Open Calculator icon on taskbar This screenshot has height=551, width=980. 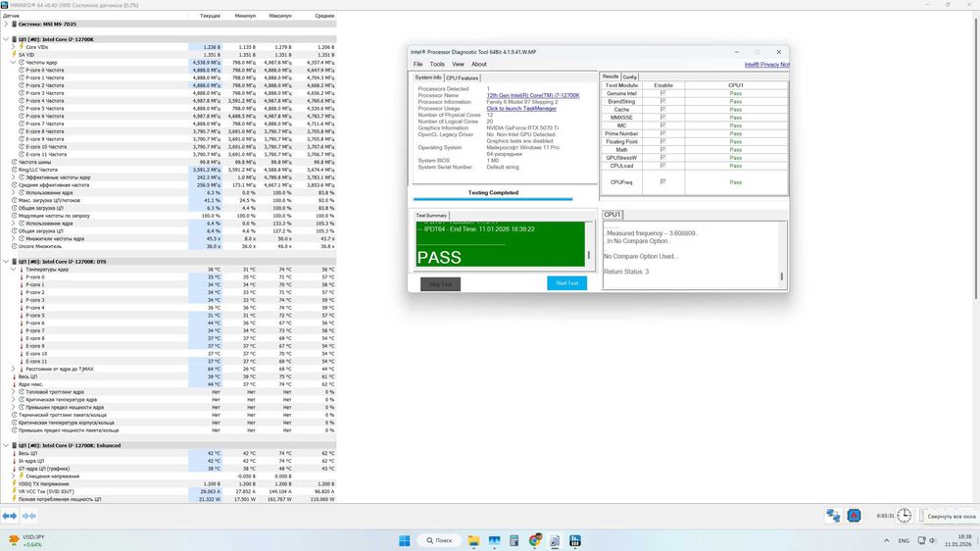click(514, 540)
